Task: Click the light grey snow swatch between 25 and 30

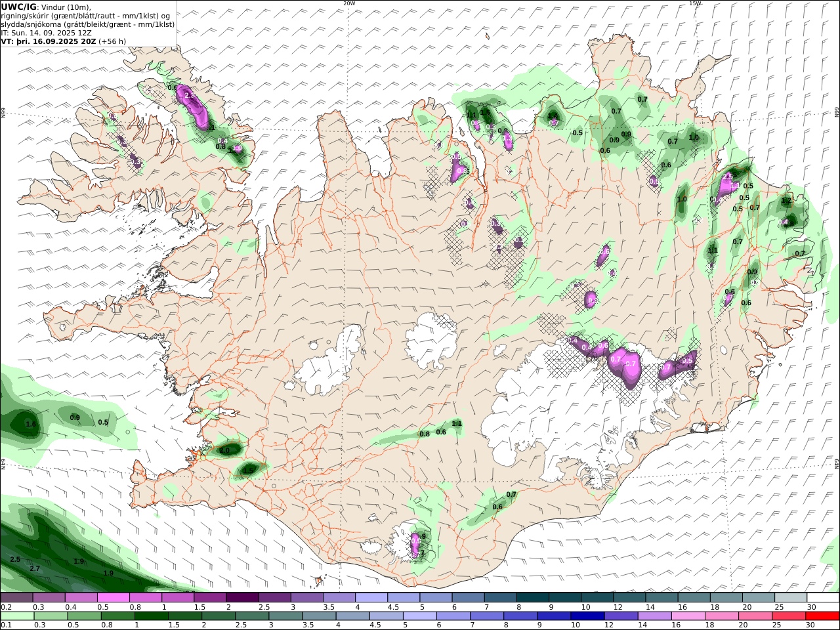Action: [x=789, y=598]
